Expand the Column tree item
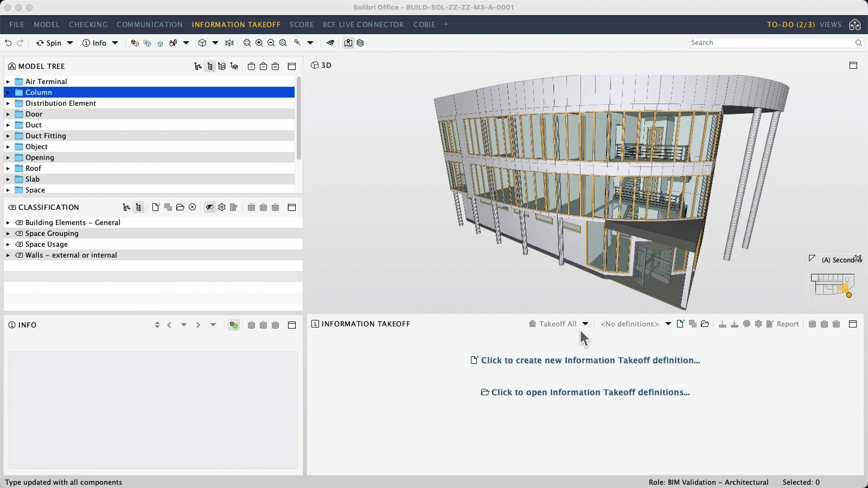This screenshot has height=488, width=868. tap(8, 92)
